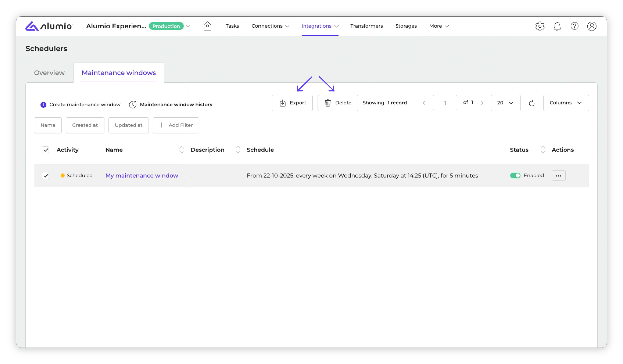Sort table by Name column arrows
The image size is (623, 364).
181,150
